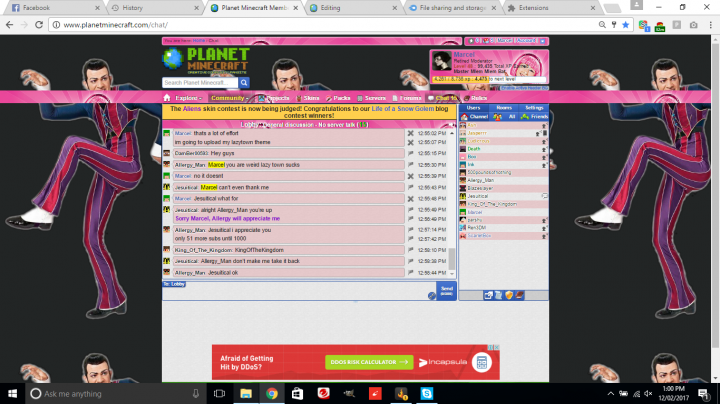
Task: Switch to the Rooms tab in the chat sidebar
Action: tap(504, 108)
